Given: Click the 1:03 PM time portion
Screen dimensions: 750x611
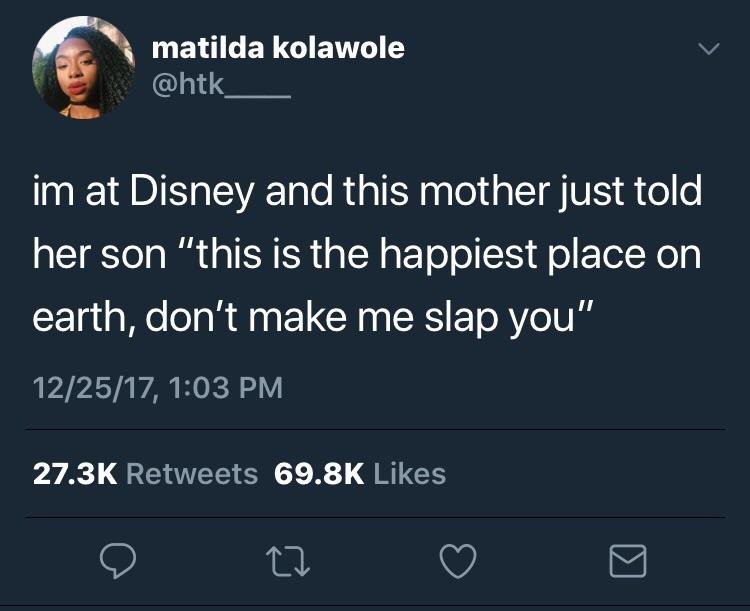Looking at the screenshot, I should (x=226, y=387).
